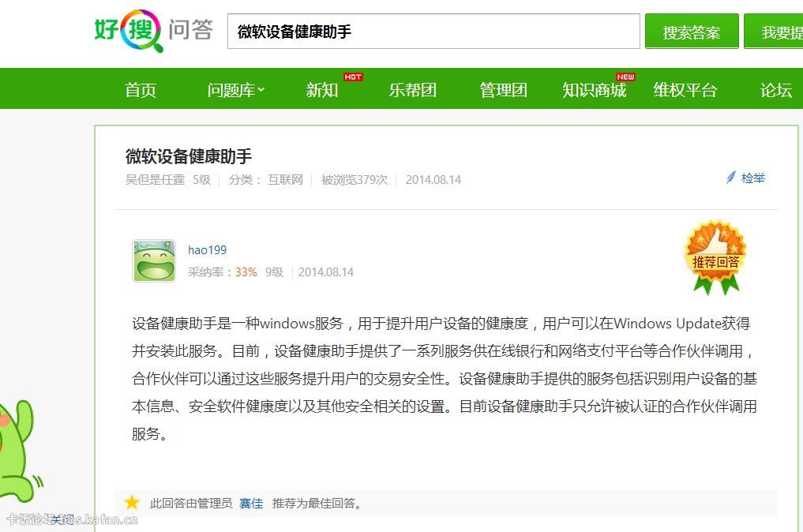803x532 pixels.
Task: Open the 管理团 nav item
Action: point(503,90)
